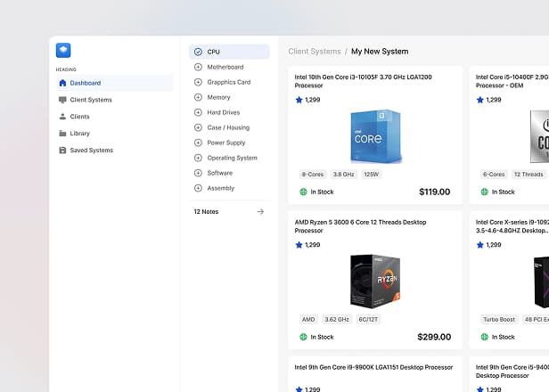Open Client Systems in the sidebar
The width and height of the screenshot is (549, 392).
90,100
